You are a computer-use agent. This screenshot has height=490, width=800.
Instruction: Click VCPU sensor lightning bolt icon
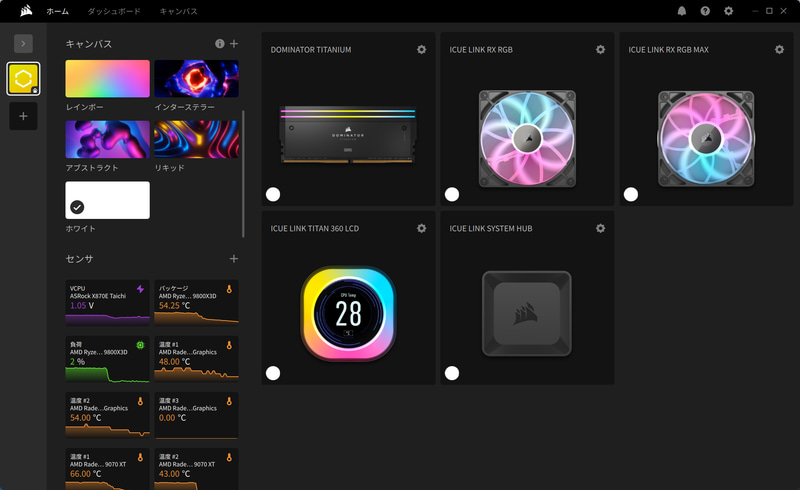point(140,289)
